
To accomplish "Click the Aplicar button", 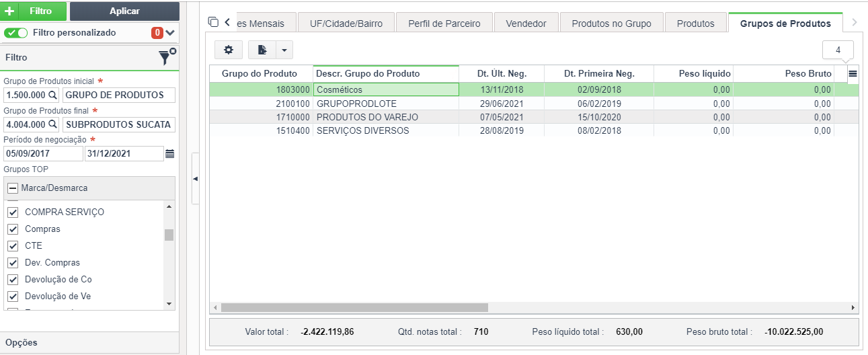I will 124,11.
